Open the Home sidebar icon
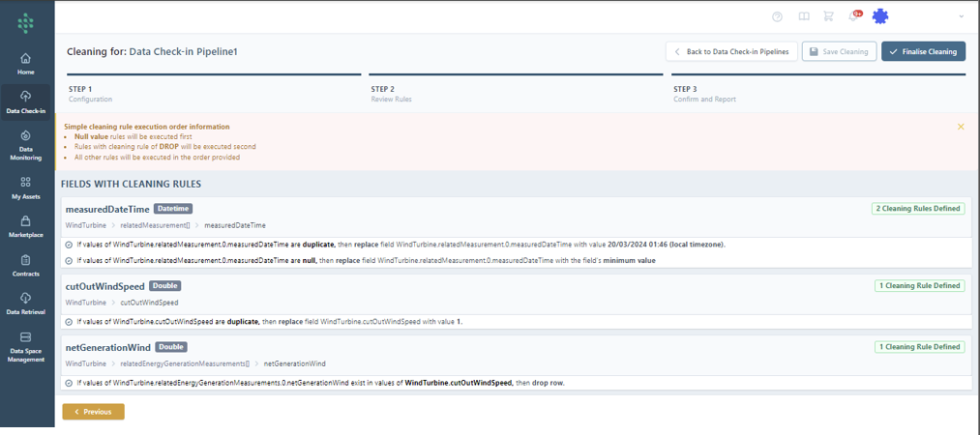Screen dimensions: 980x435 pos(26,64)
